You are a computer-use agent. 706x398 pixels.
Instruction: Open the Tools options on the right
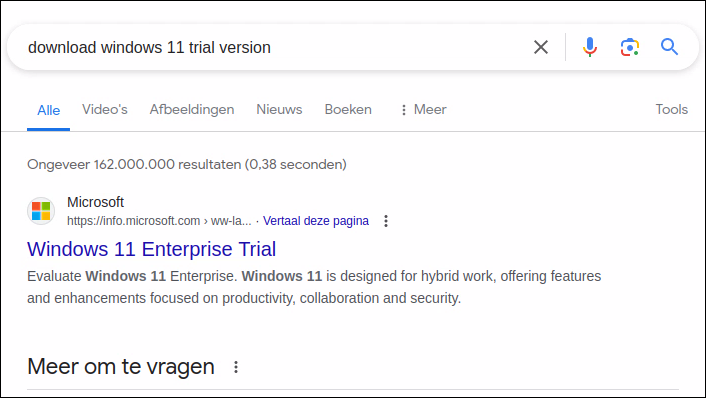click(671, 109)
